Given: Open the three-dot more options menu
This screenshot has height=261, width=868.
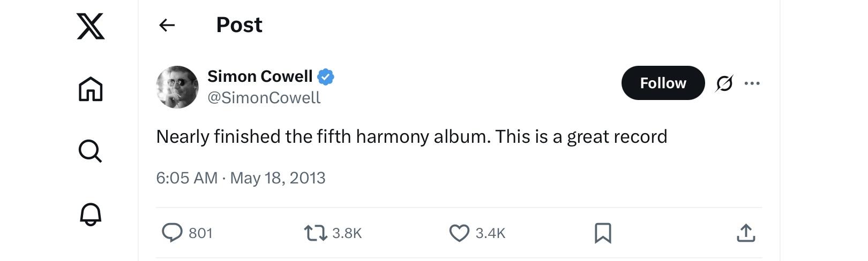Looking at the screenshot, I should tap(752, 83).
